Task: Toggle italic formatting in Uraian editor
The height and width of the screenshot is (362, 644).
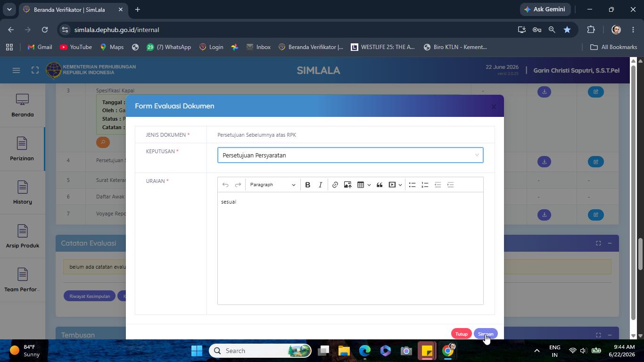Action: pyautogui.click(x=320, y=185)
